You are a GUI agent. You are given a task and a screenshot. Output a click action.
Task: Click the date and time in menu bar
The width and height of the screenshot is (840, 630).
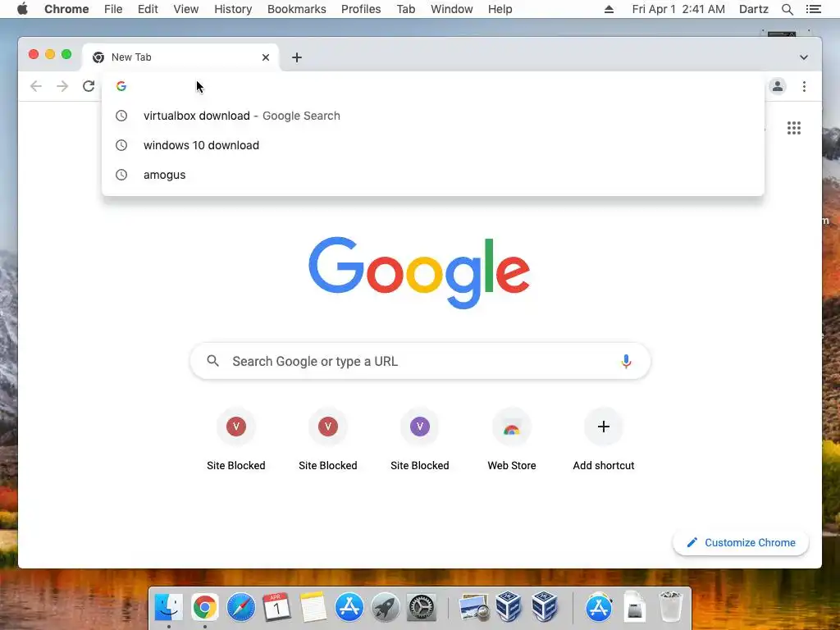(678, 9)
